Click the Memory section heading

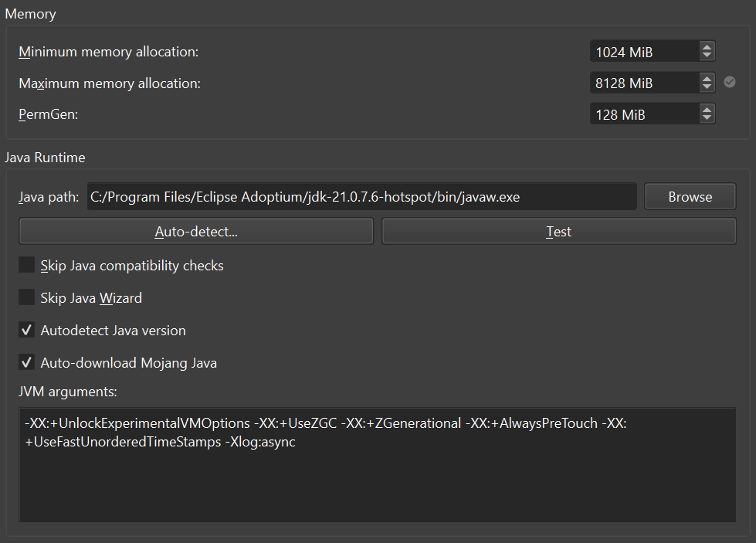coord(30,14)
